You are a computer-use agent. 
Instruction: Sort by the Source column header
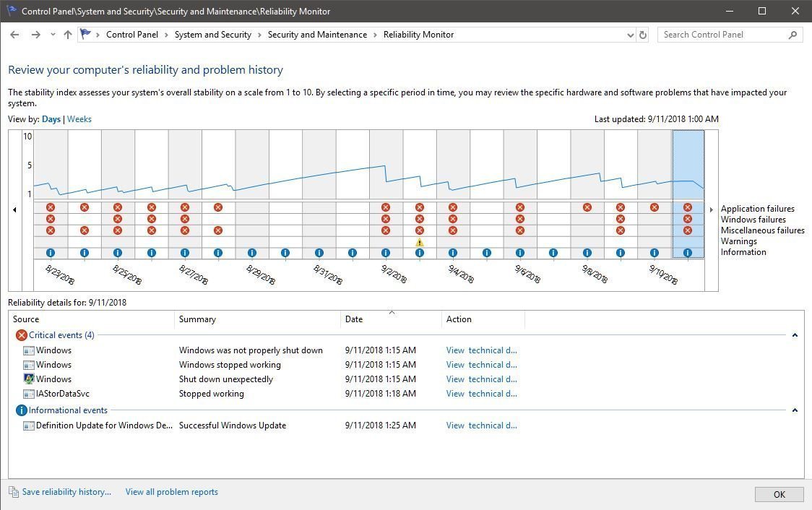[x=92, y=319]
